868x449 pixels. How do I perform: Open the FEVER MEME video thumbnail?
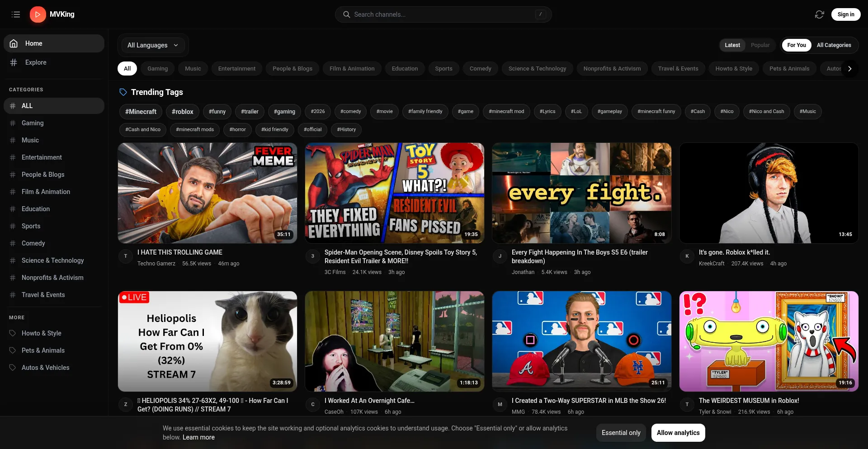[x=208, y=193]
